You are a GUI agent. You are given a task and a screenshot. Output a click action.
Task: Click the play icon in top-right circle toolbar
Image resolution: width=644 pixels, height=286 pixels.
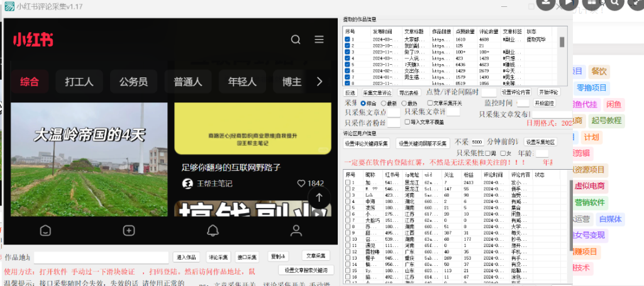569,4
